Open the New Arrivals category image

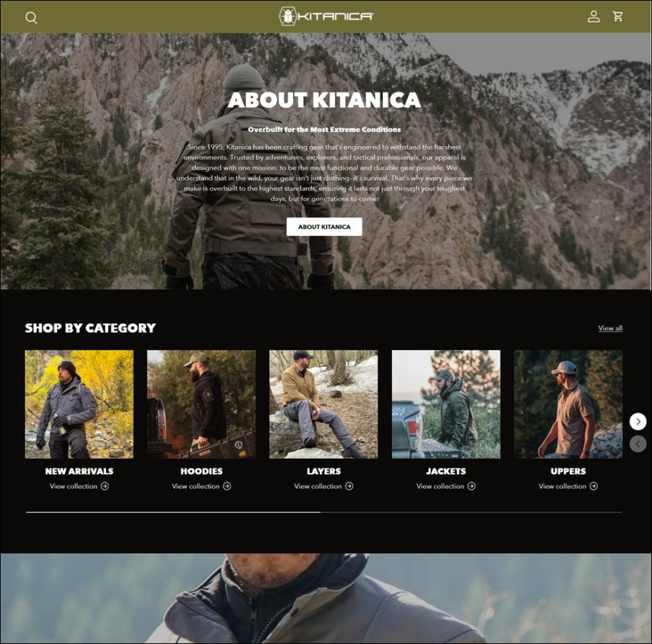coord(79,404)
